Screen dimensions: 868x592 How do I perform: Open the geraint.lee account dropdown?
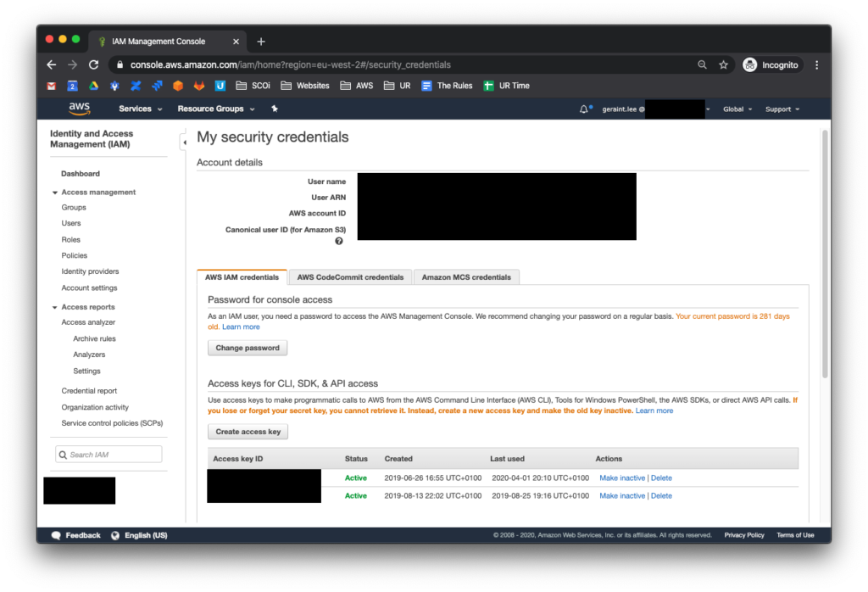pos(656,109)
